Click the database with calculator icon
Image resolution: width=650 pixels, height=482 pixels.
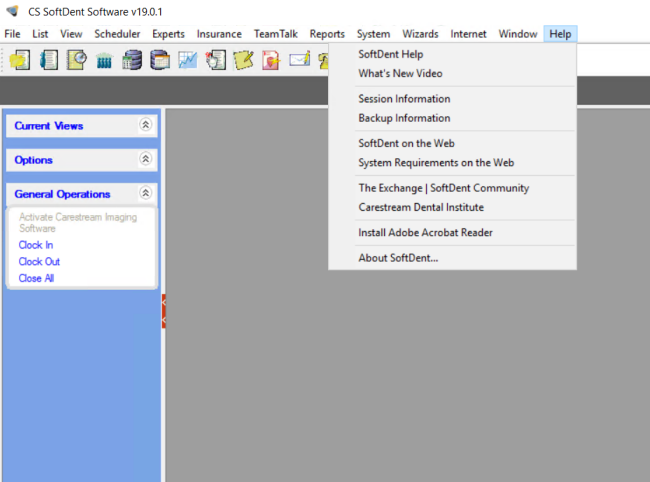click(132, 60)
